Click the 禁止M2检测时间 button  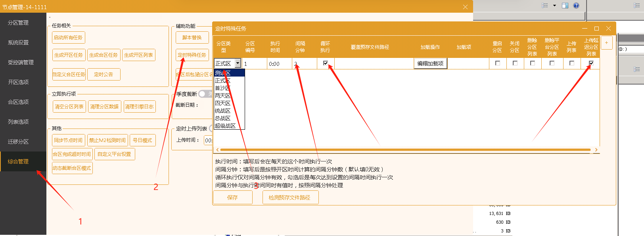[x=107, y=140]
